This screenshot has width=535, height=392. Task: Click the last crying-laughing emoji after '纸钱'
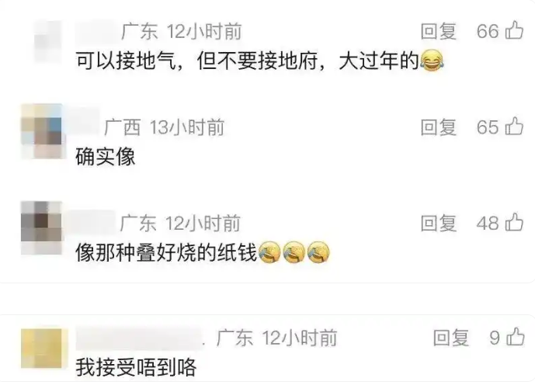point(318,252)
